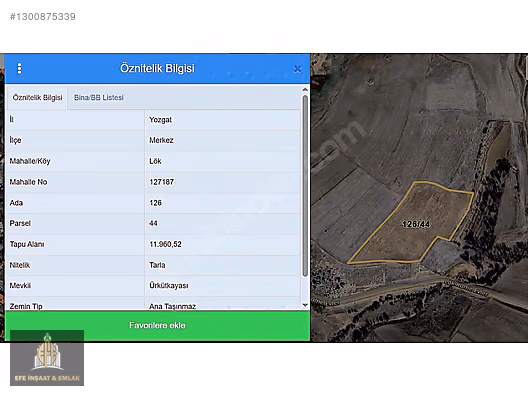Click the listing number #1300875339

tap(43, 17)
